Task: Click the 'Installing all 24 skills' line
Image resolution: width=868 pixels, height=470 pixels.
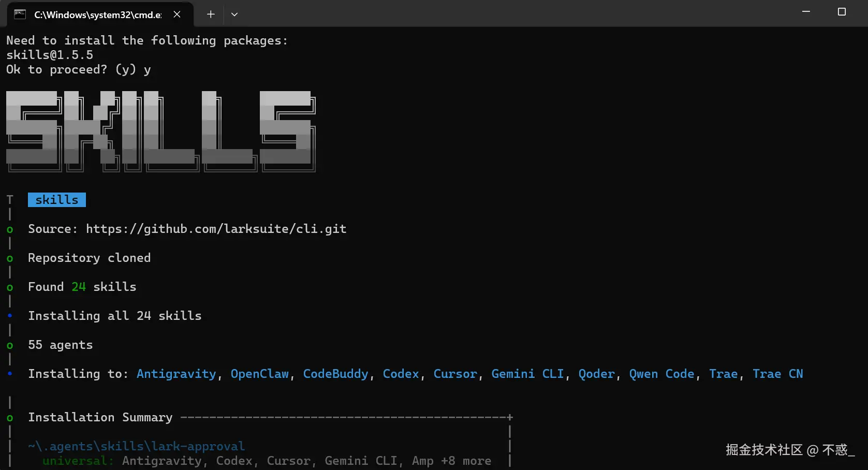Action: point(115,316)
